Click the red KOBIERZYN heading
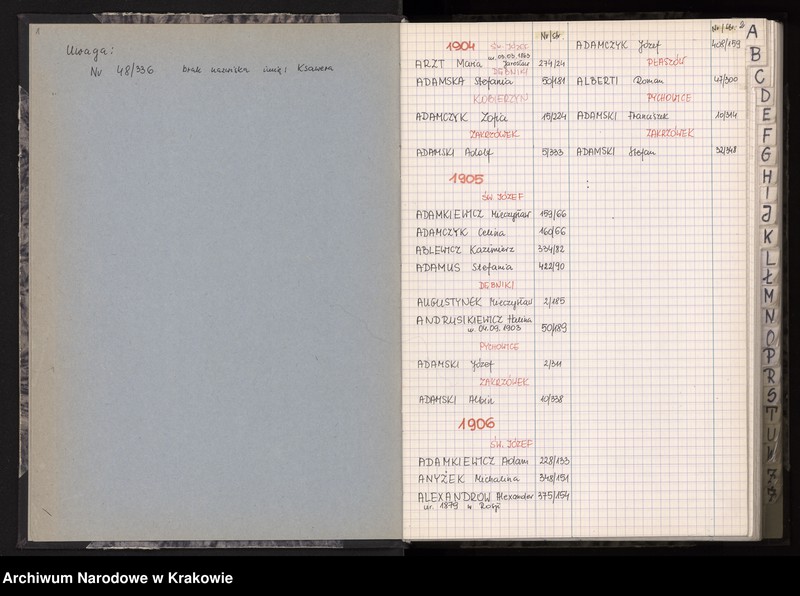Image resolution: width=800 pixels, height=596 pixels. tap(500, 99)
